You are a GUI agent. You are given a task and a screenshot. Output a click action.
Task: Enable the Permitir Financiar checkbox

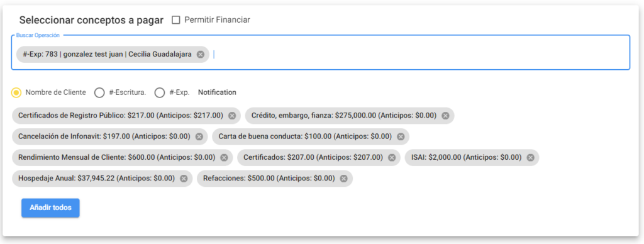(x=176, y=19)
